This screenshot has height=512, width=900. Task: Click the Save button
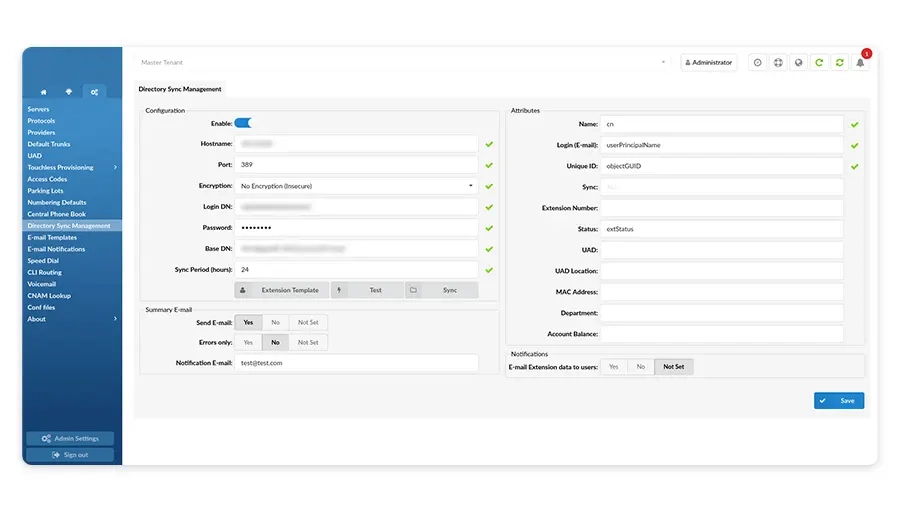(x=839, y=400)
